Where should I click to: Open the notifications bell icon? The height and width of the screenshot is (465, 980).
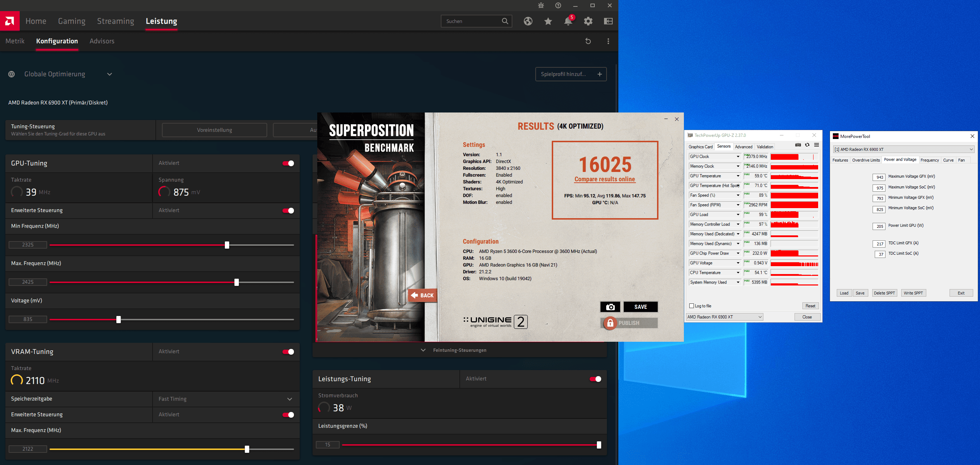click(x=568, y=21)
